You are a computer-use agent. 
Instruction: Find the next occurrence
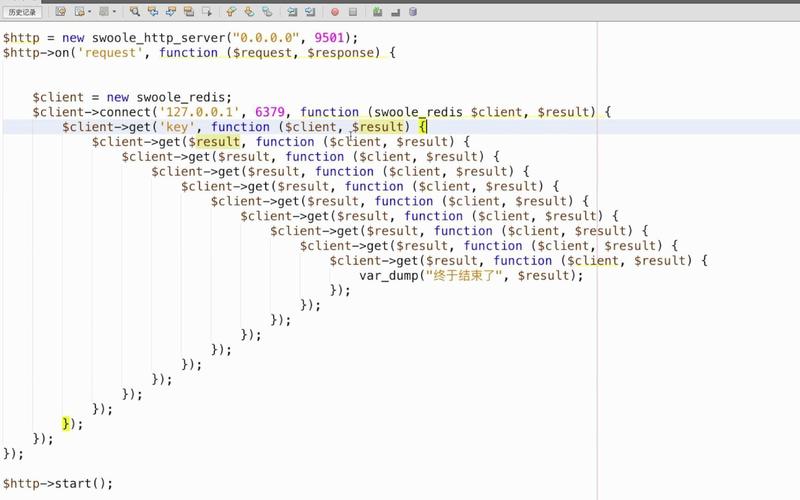click(x=170, y=12)
